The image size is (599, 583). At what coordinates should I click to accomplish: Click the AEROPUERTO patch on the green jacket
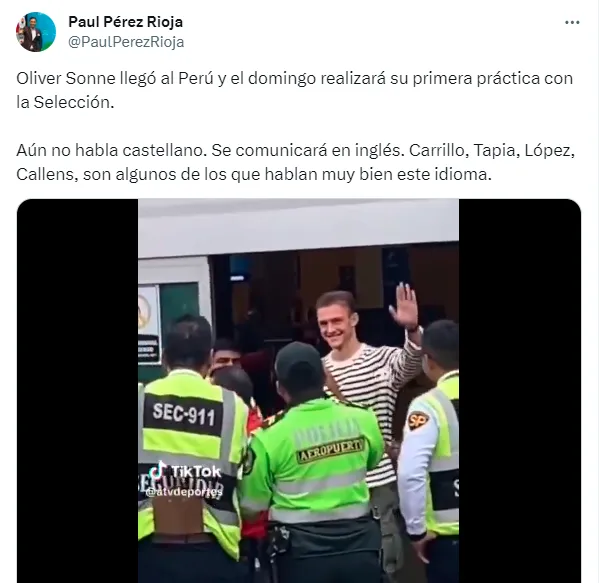[x=331, y=451]
